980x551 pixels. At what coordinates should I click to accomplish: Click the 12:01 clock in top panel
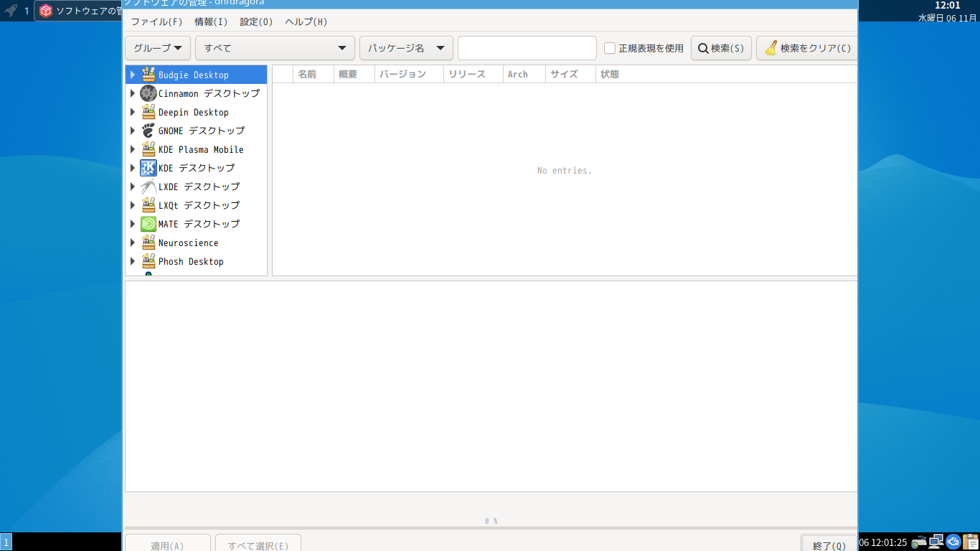[947, 5]
